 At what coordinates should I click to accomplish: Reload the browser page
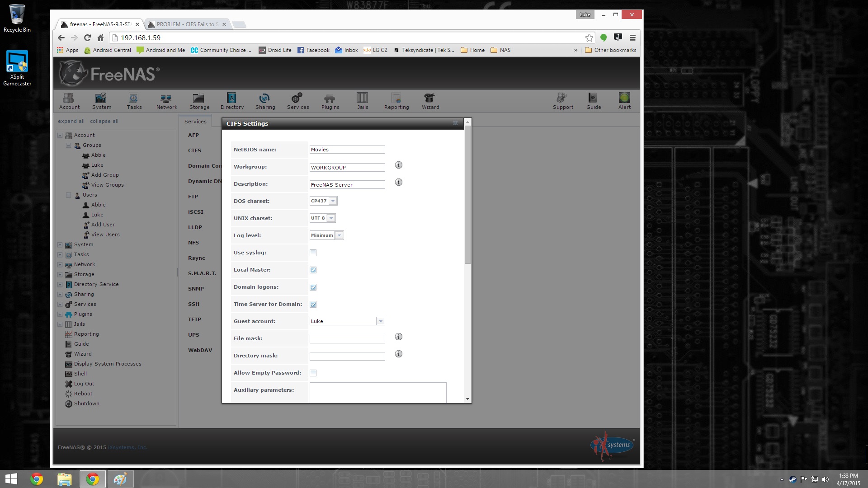[x=87, y=38]
